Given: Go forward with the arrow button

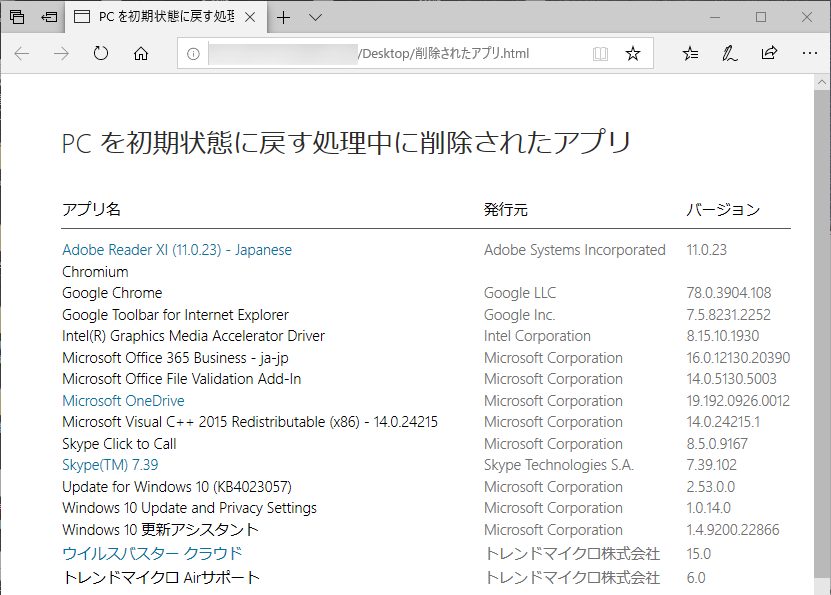Looking at the screenshot, I should point(61,53).
